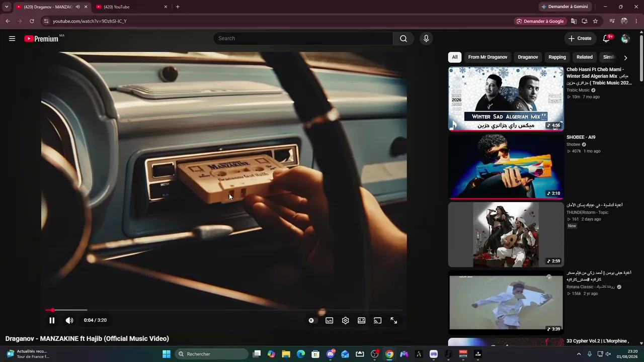Open Microsoft Store from the taskbar

click(315, 354)
